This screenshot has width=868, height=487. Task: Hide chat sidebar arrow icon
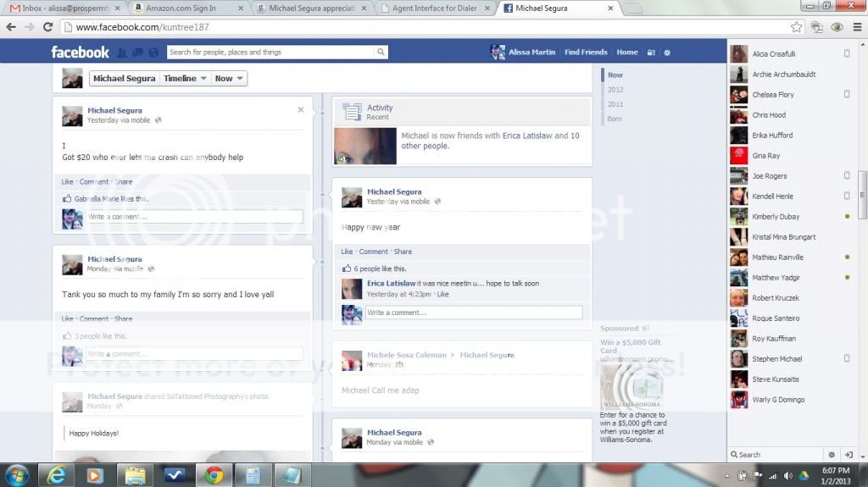(x=849, y=454)
